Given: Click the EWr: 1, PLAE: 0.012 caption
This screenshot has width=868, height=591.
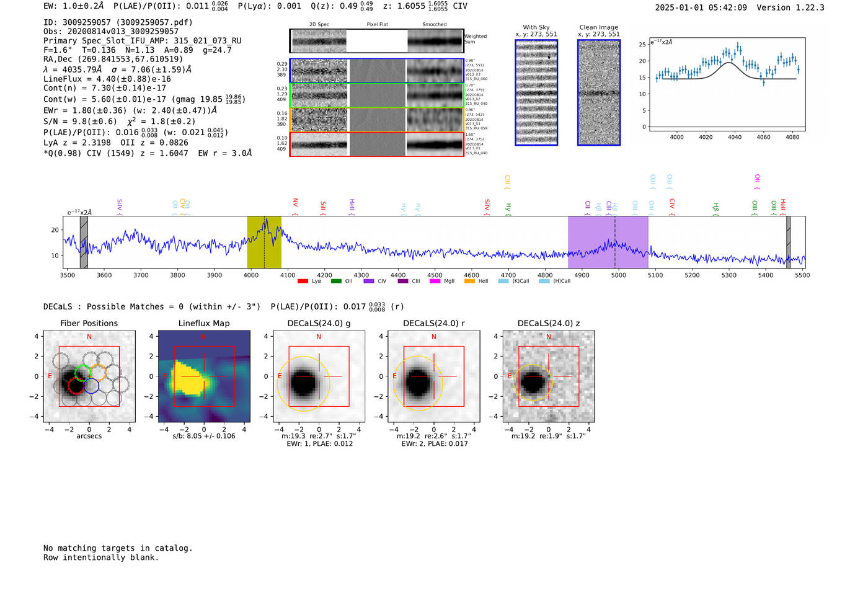Looking at the screenshot, I should [319, 444].
